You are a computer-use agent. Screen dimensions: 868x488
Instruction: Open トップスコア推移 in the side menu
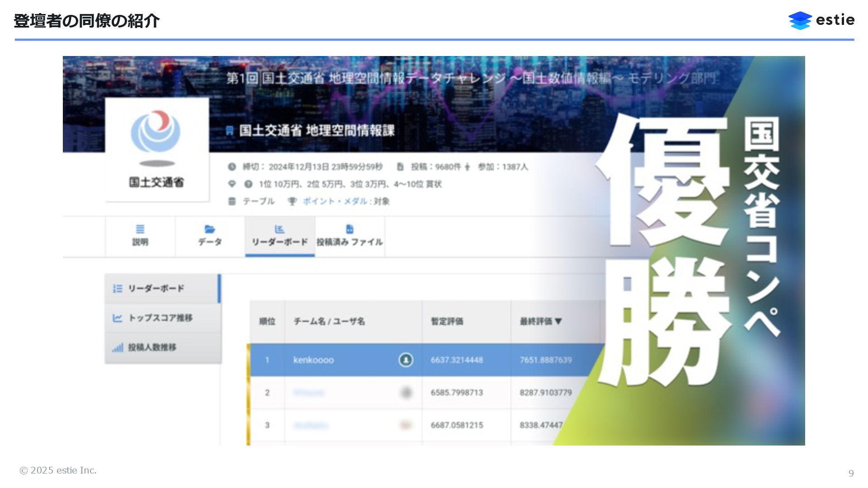pos(160,318)
